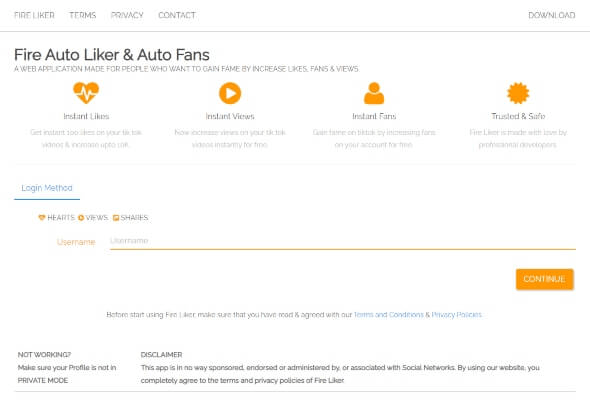Open the TERMS nav link
590x400 pixels.
coord(82,15)
